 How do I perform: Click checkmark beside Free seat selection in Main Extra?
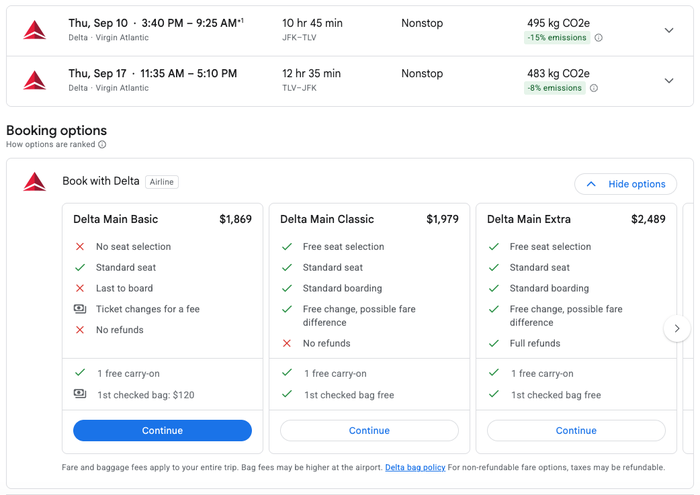pyautogui.click(x=494, y=246)
